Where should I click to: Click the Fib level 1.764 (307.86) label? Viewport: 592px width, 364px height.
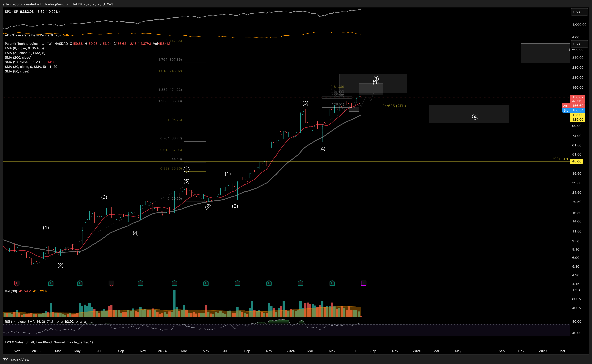point(170,59)
